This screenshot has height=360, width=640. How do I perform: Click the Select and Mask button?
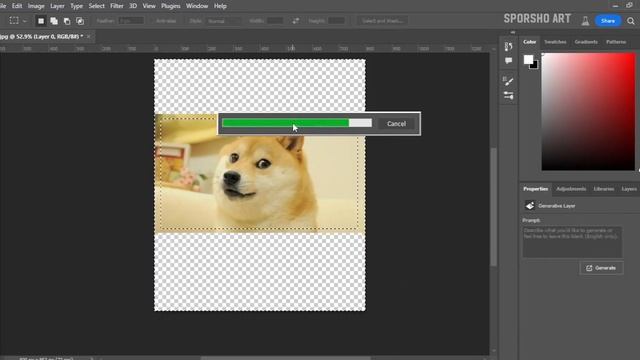click(383, 21)
